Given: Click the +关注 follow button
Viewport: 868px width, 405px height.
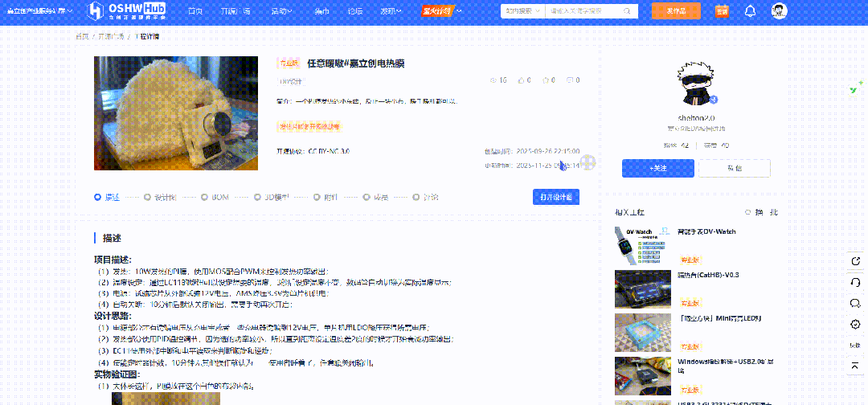Looking at the screenshot, I should click(x=657, y=168).
